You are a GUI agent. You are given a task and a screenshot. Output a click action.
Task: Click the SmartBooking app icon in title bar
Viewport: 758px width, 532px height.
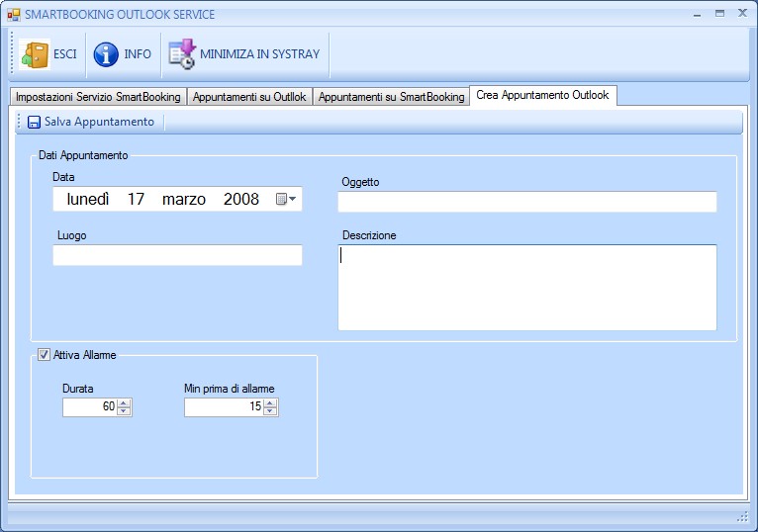pyautogui.click(x=14, y=15)
